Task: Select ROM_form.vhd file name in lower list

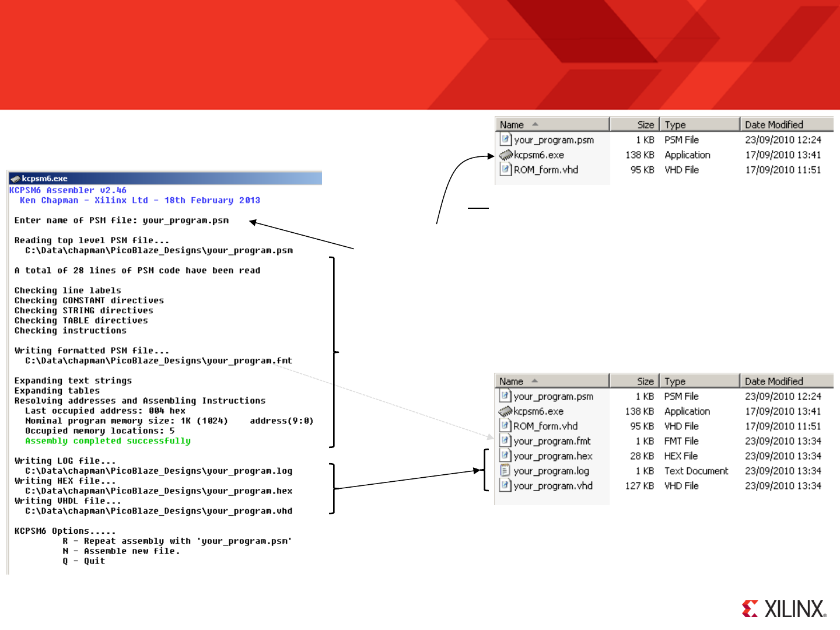Action: point(545,426)
